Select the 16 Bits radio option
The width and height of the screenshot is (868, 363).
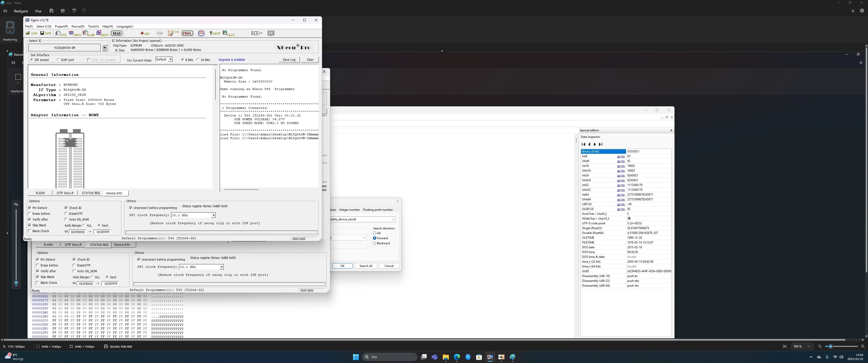pos(198,60)
